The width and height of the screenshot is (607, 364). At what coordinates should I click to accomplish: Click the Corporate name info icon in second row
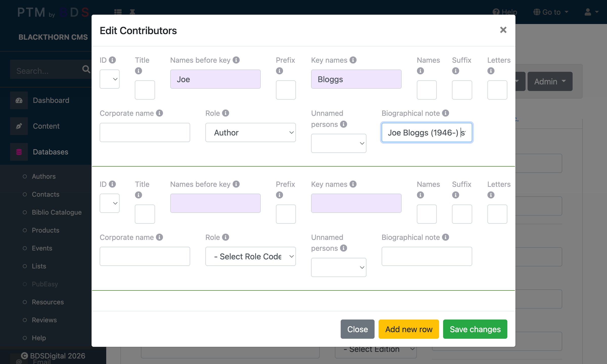pos(159,237)
